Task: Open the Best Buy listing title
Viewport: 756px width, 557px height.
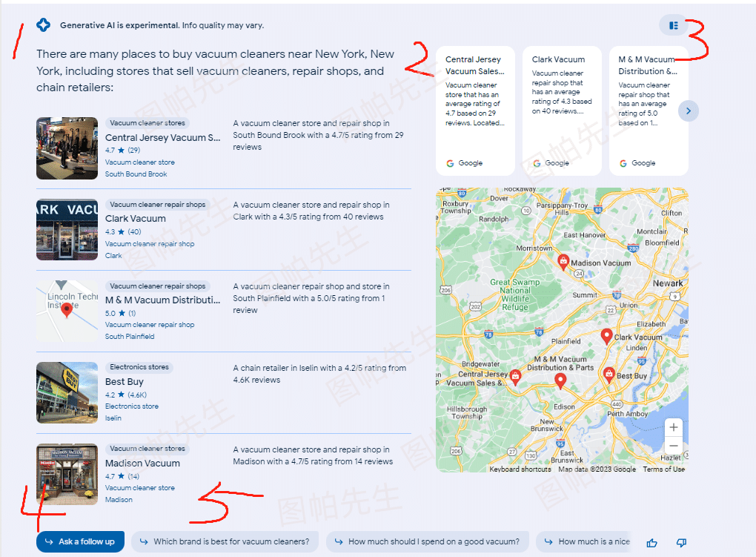Action: point(125,382)
